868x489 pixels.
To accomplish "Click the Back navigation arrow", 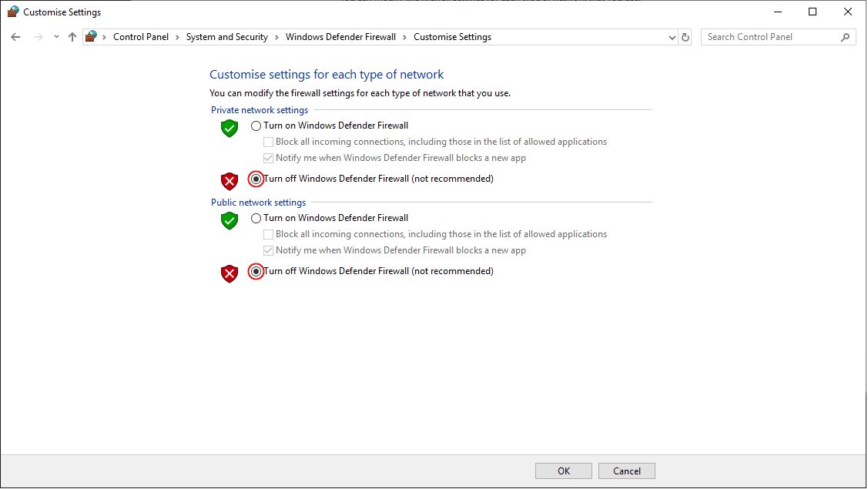I will 15,37.
